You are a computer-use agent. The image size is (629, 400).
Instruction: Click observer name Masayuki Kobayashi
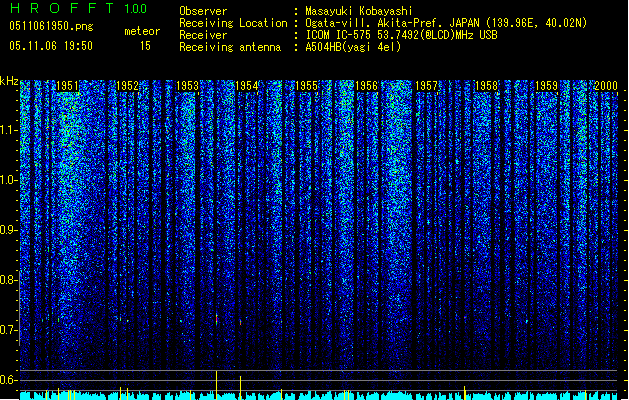(x=359, y=11)
